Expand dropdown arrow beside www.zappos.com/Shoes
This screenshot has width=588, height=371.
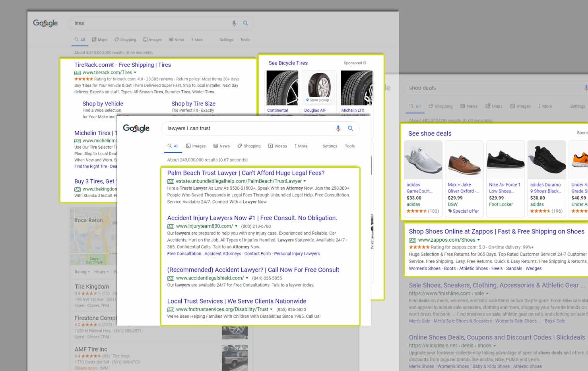click(x=479, y=240)
